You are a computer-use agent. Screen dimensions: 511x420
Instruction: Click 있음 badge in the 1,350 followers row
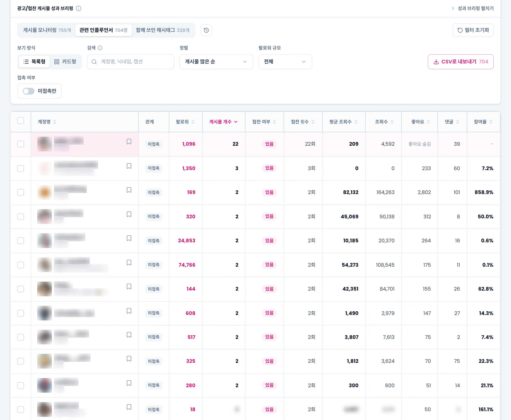tap(269, 168)
